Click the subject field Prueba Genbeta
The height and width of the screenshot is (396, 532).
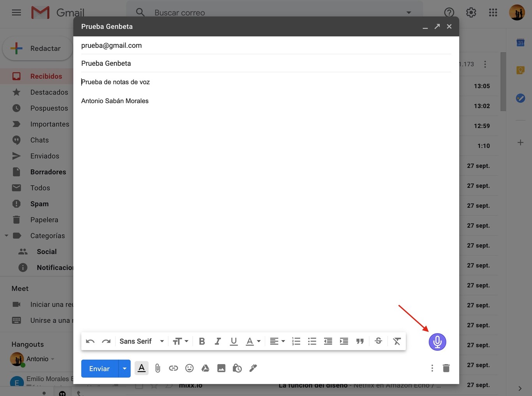pos(266,63)
